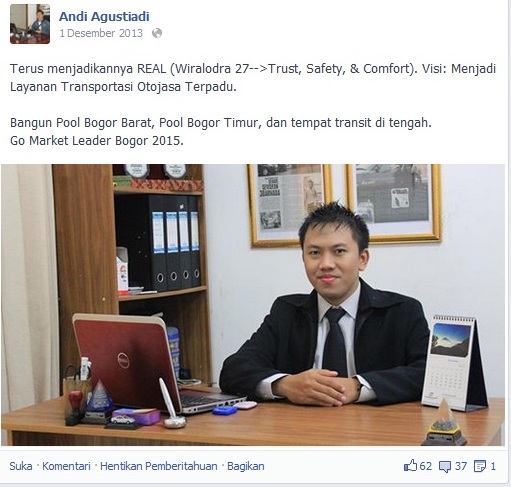Click the desk calendar in the photo
The image size is (511, 487).
pos(454,362)
